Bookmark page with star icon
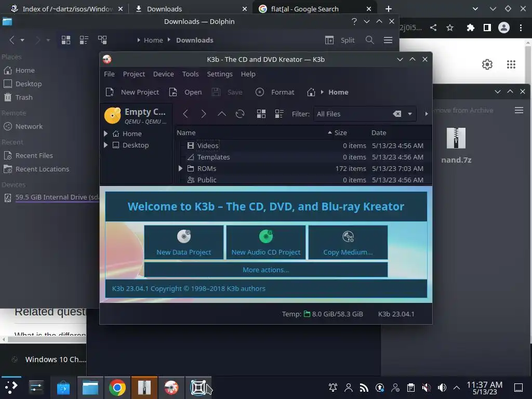Screen dimensions: 532x399 (450, 28)
